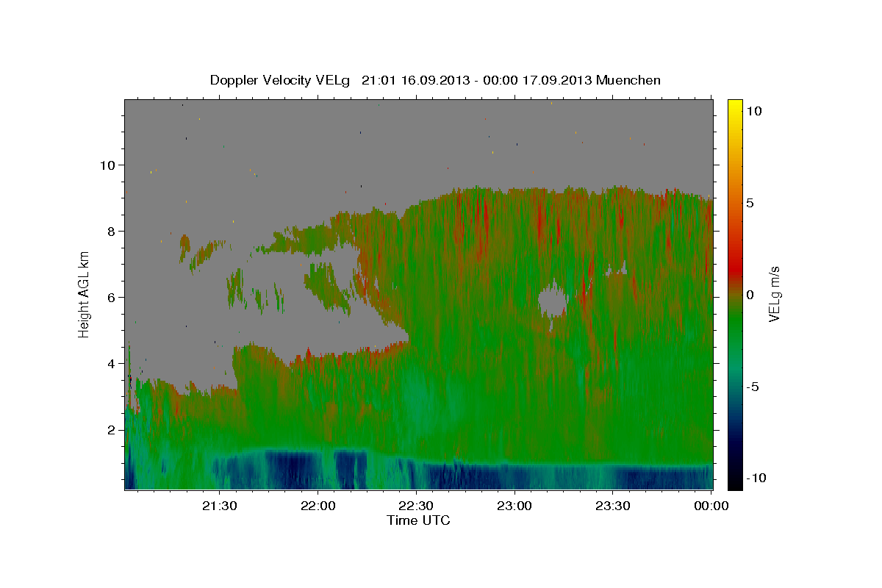Image resolution: width=882 pixels, height=588 pixels.
Task: Click the "Time UTC" axis label
Action: pos(418,520)
